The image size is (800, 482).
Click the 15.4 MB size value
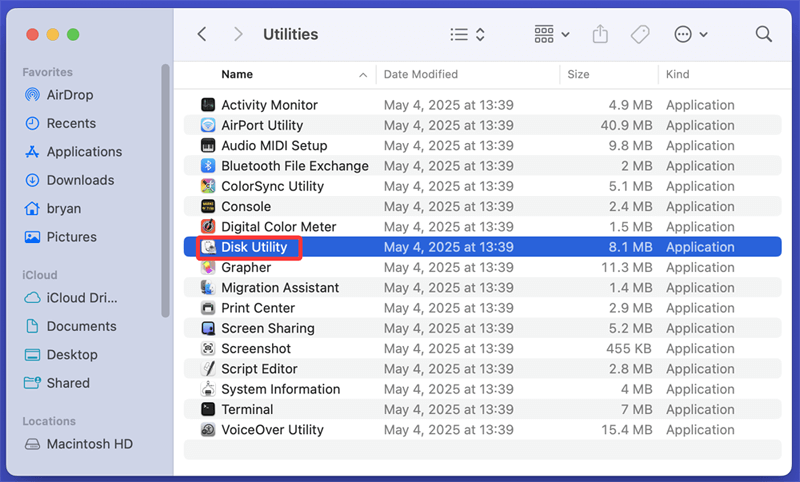(627, 430)
